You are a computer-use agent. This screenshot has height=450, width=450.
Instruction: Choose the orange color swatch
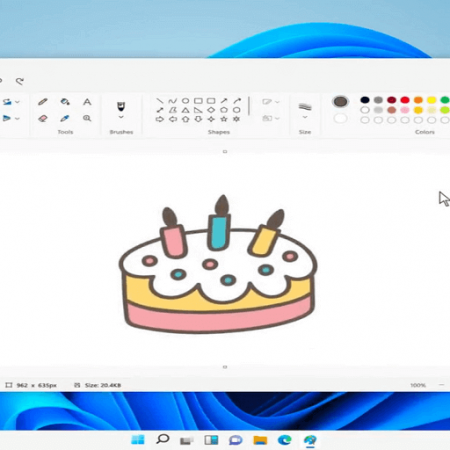[418, 100]
